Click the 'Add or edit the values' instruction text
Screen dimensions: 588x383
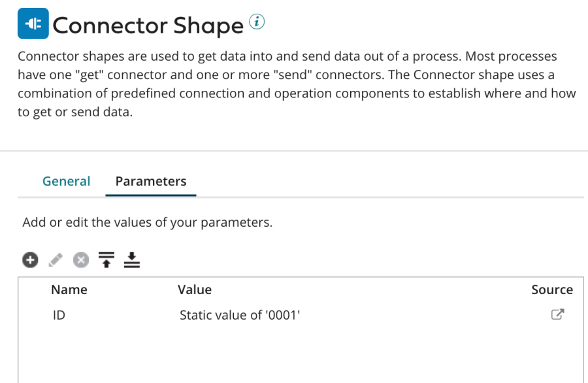click(x=147, y=222)
